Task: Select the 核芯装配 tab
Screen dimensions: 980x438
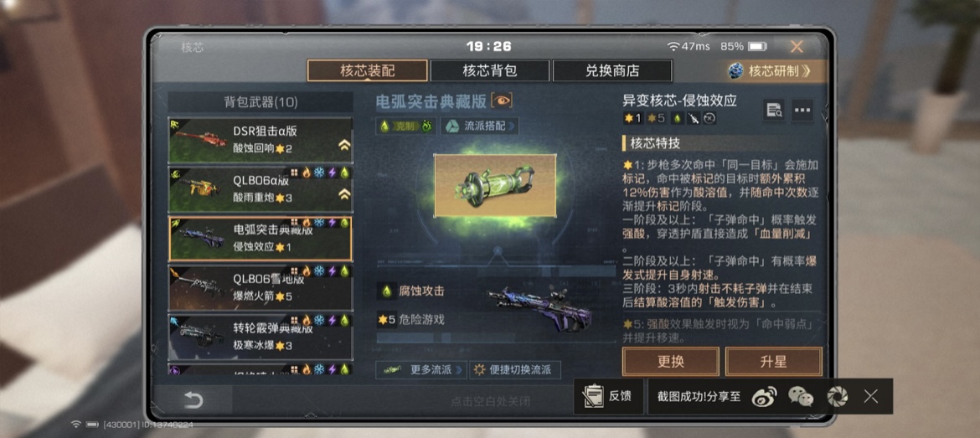Action: click(x=368, y=70)
